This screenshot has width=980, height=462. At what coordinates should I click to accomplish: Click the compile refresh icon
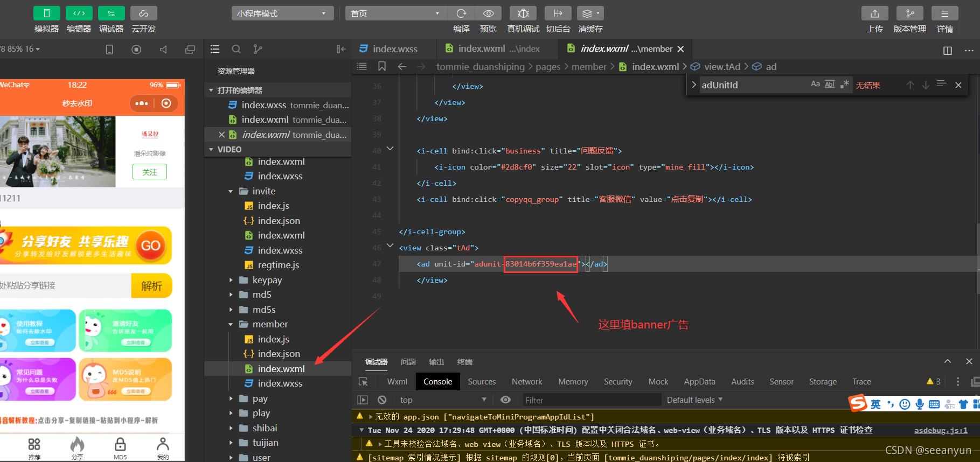[x=461, y=13]
